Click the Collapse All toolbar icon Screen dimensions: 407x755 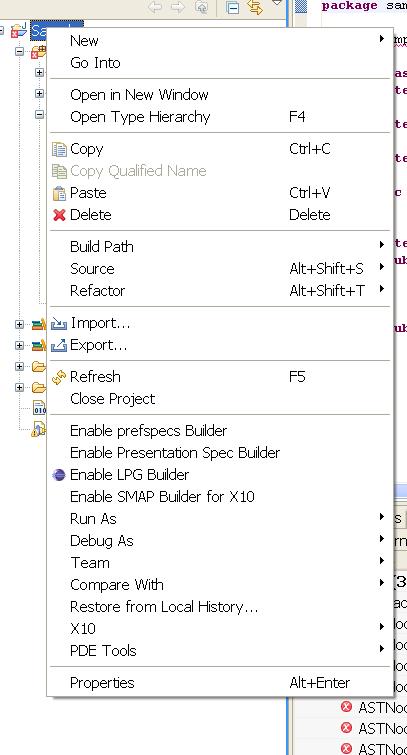(233, 8)
